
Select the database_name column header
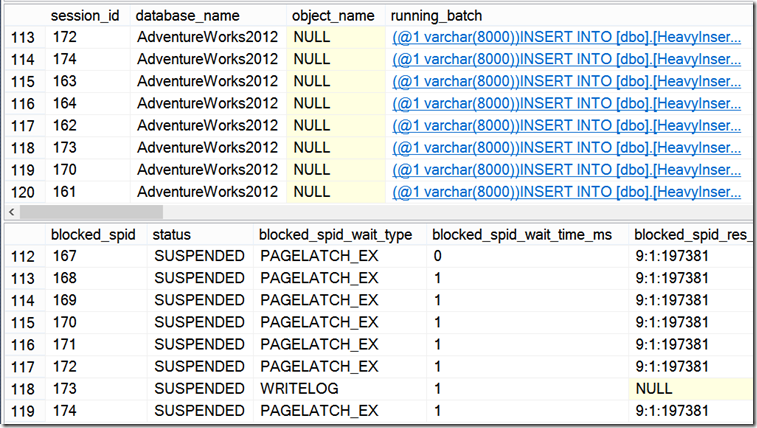coord(208,15)
